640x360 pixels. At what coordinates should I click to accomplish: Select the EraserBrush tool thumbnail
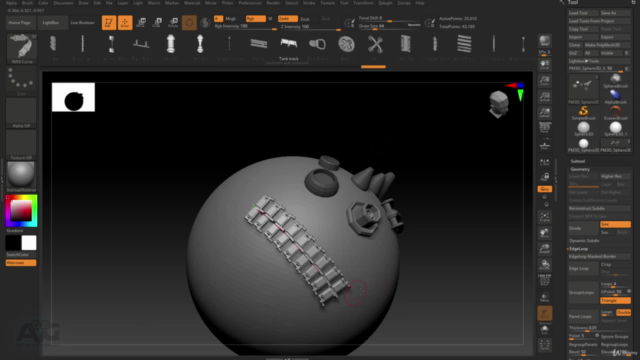(x=615, y=112)
